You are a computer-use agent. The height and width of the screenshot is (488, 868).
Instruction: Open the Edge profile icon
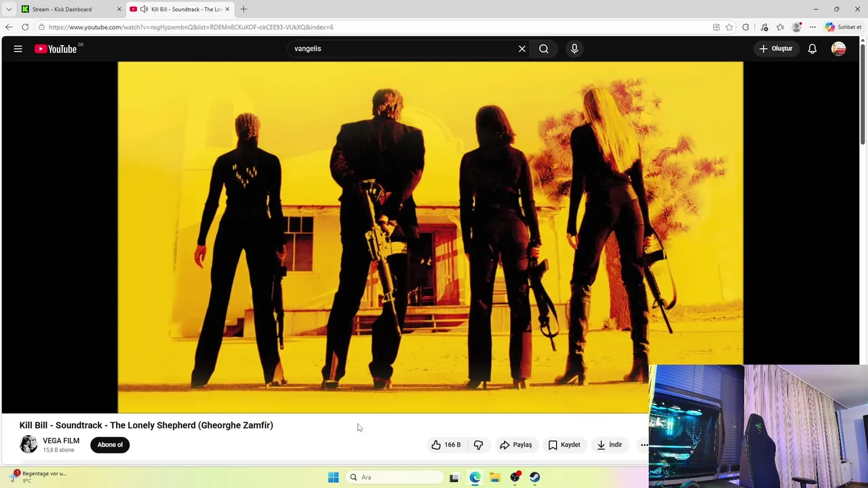(x=797, y=27)
